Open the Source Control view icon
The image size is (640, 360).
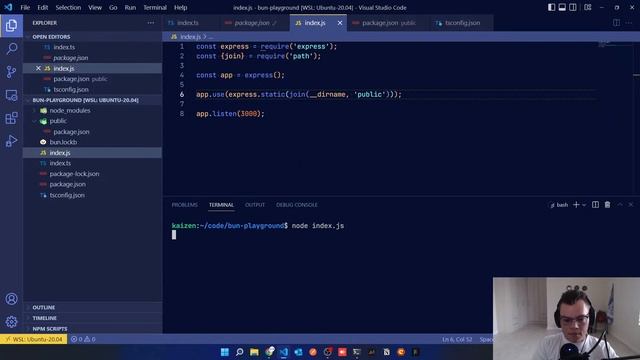(x=11, y=72)
